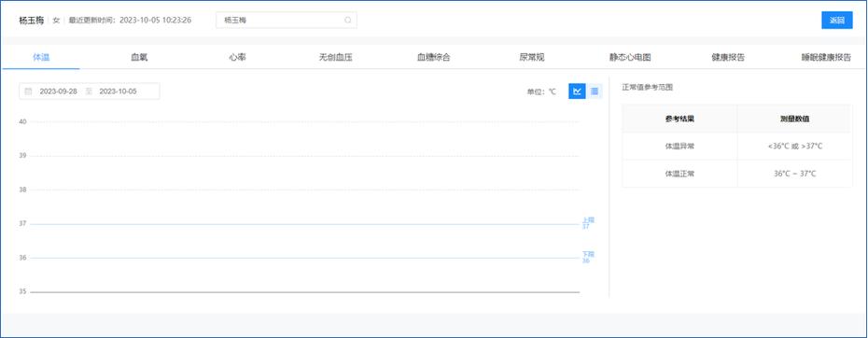Click the <36°C 或 >37°C cell

pos(795,147)
